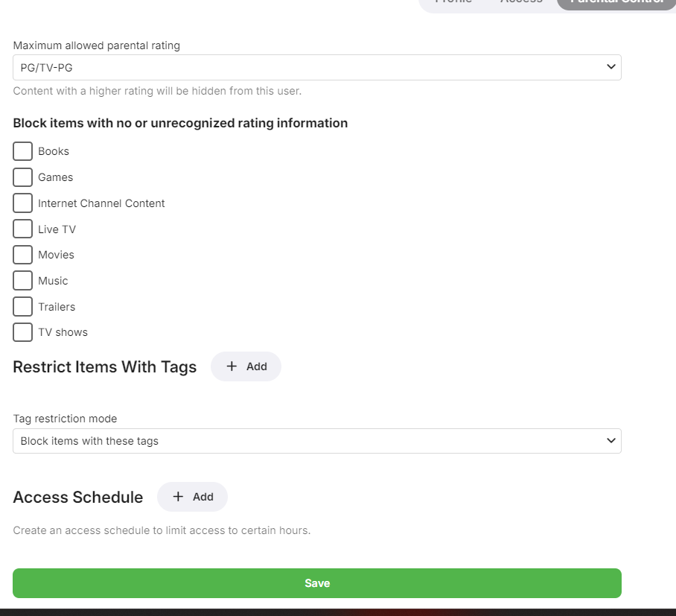Select the Music checkbox
The width and height of the screenshot is (676, 616).
click(x=23, y=281)
